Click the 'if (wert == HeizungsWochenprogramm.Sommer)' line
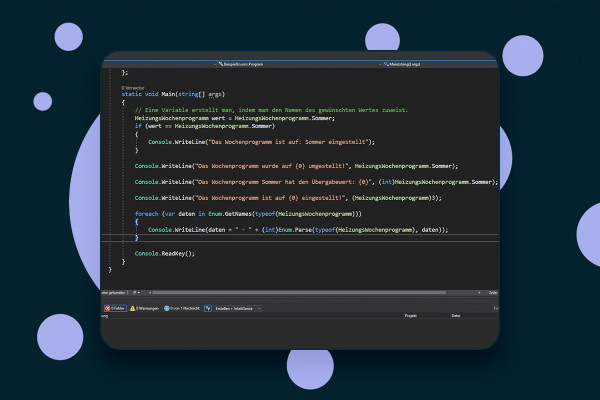Screen dimensions: 600x400 (205, 126)
